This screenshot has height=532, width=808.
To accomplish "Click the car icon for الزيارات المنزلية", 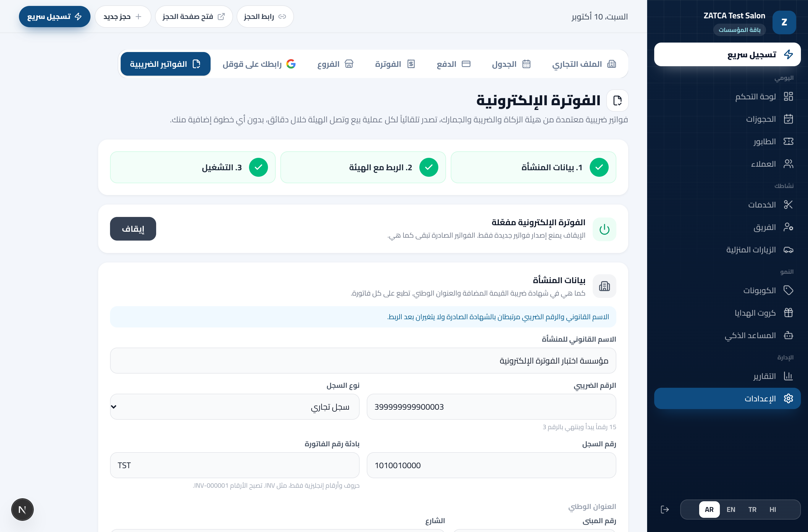I will [x=788, y=250].
